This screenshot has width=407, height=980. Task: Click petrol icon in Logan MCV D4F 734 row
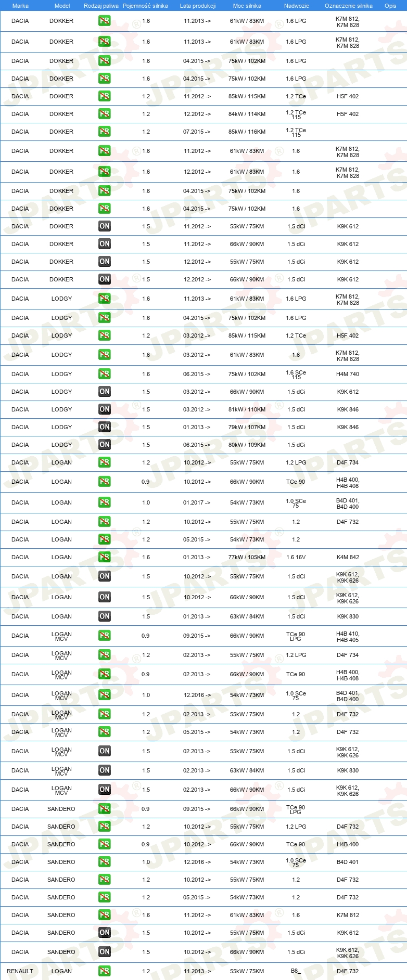(105, 655)
